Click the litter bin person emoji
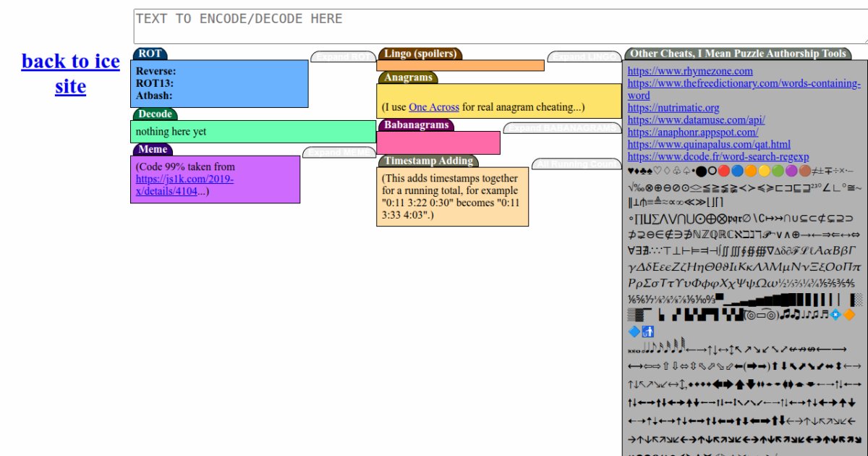 point(648,332)
